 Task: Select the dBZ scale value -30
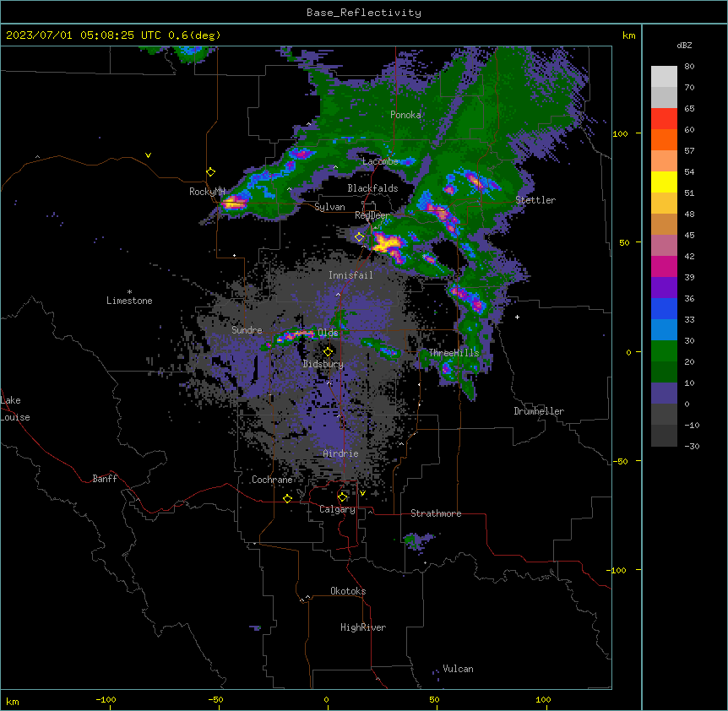pyautogui.click(x=692, y=447)
